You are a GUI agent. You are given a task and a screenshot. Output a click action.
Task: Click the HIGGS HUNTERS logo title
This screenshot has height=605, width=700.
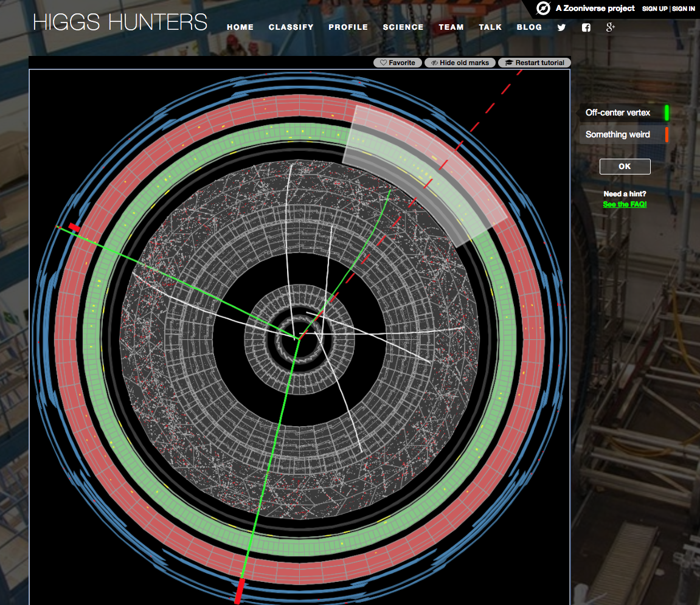point(120,22)
